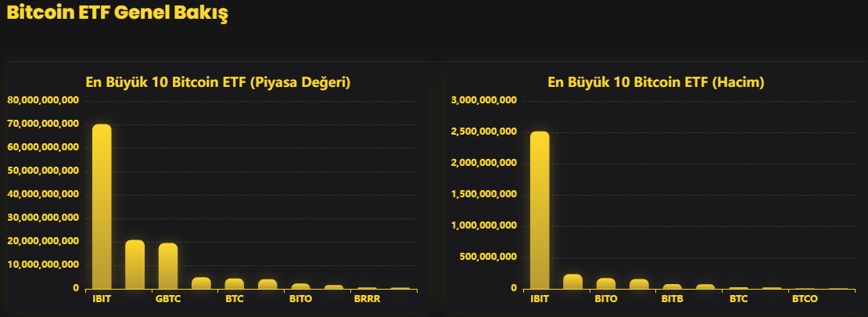The image size is (868, 317).
Task: Select the BTC x-axis label in the Hacim chart
Action: coord(738,299)
